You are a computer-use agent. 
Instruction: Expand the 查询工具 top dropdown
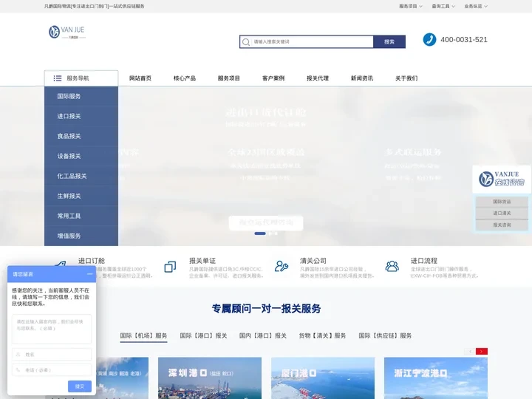coord(443,6)
